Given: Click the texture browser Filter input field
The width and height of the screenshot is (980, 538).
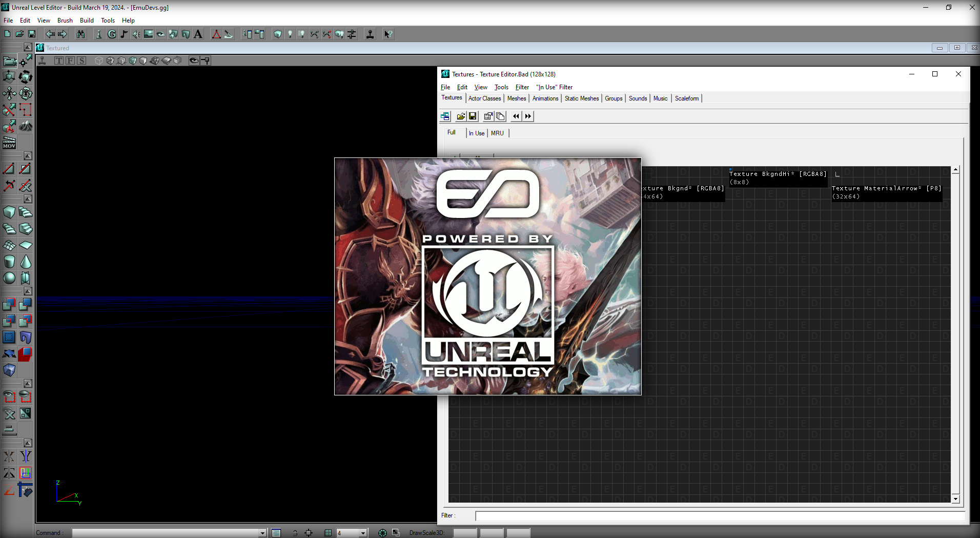Looking at the screenshot, I should point(720,515).
